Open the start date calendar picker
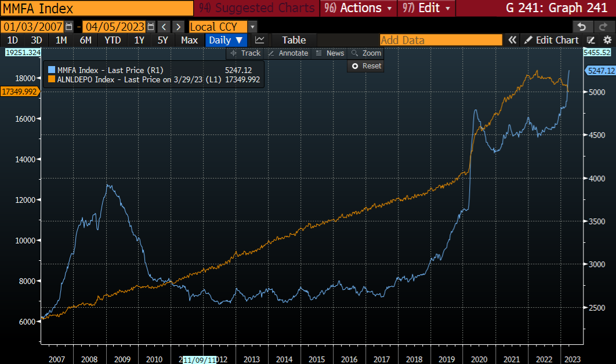The image size is (616, 364). (x=69, y=27)
